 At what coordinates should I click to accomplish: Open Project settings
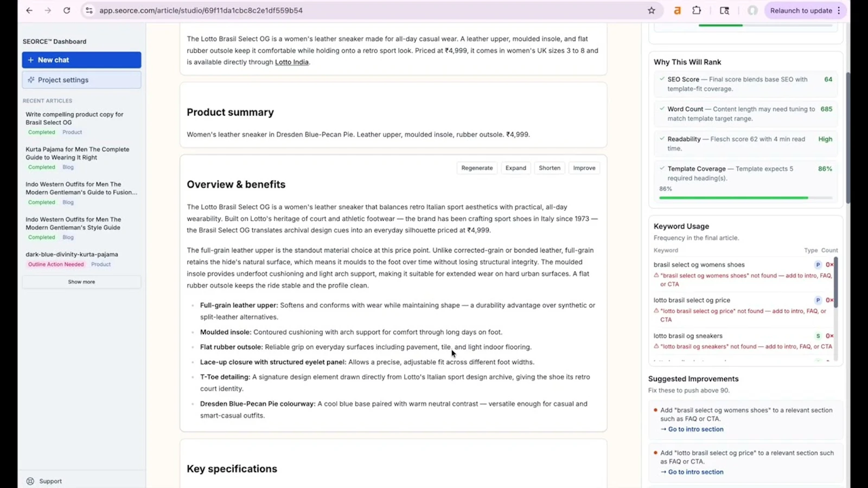(x=81, y=80)
